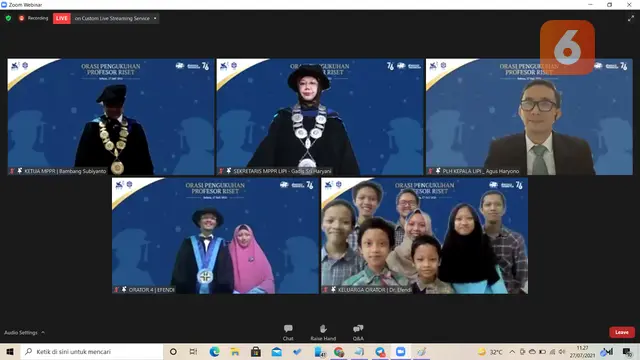Click the name label 'PLH KEPALA LIPI _ Agus Haryono'

[481, 171]
